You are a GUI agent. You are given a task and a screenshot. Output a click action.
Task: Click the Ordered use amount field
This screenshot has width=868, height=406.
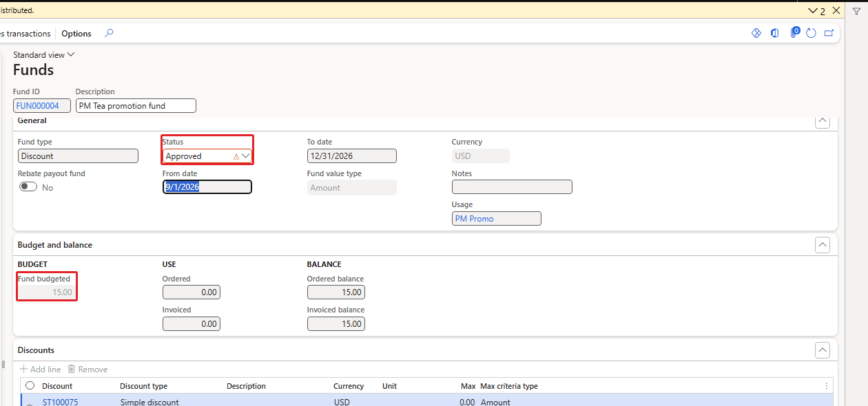(192, 292)
